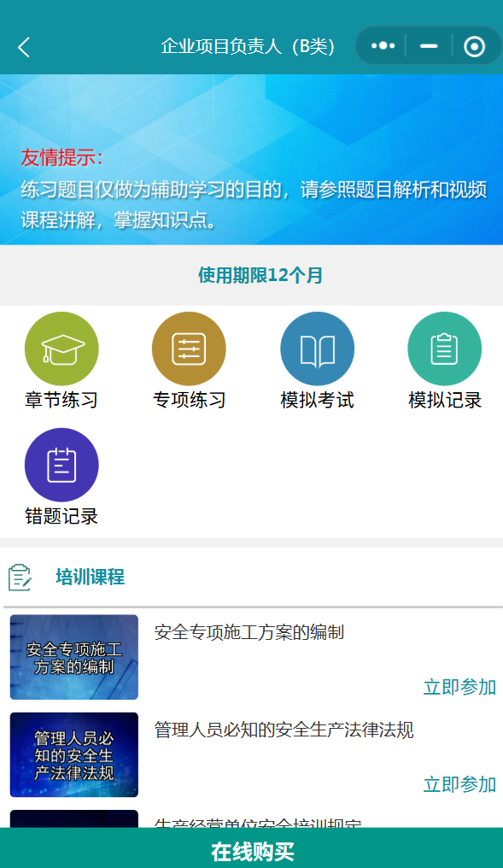Click 立即参加 for 安全专项施工方案的编制

pyautogui.click(x=459, y=687)
